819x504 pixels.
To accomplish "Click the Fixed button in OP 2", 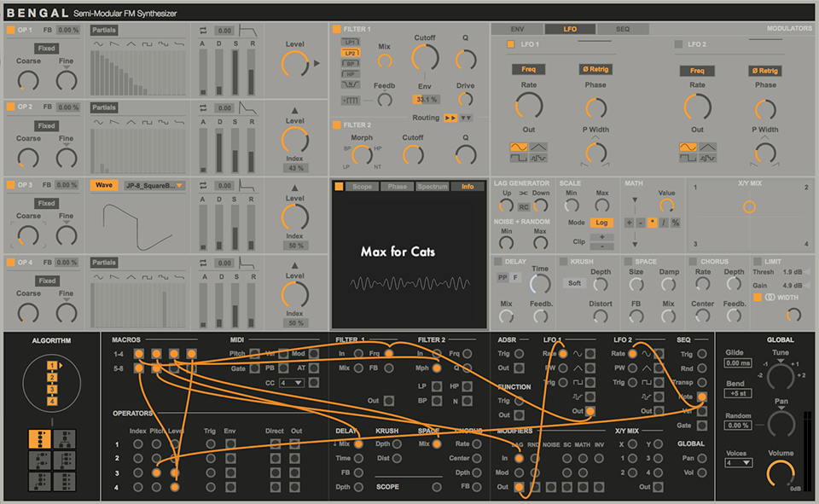I will [47, 126].
